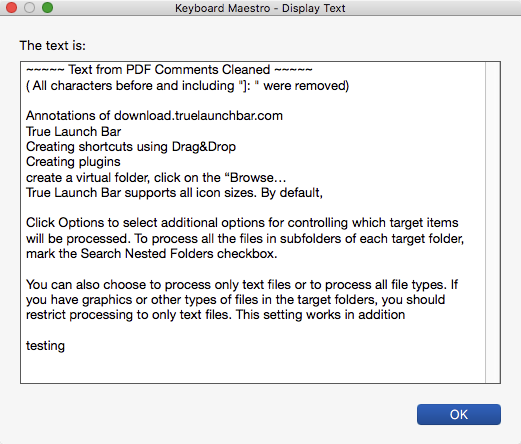The height and width of the screenshot is (444, 521).
Task: Click the 'Search Nested Folders checkbox' text
Action: point(179,254)
